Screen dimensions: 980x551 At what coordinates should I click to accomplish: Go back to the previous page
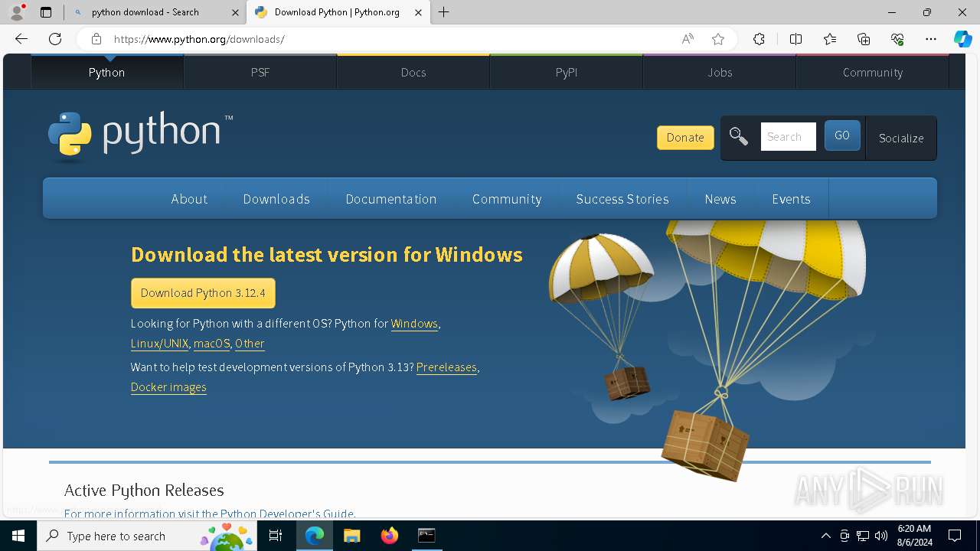[x=21, y=39]
